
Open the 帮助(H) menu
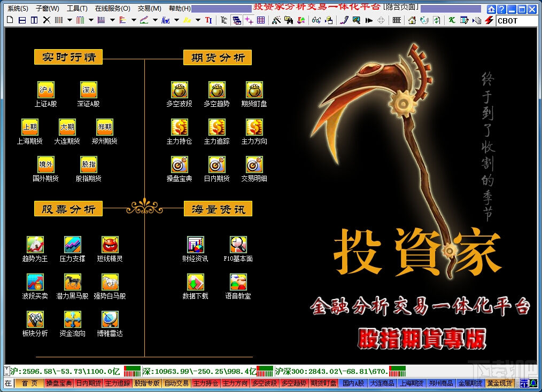(180, 9)
